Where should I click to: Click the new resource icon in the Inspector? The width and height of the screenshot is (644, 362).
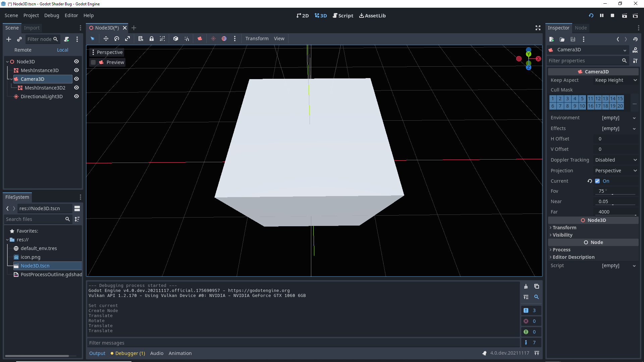[x=551, y=39]
